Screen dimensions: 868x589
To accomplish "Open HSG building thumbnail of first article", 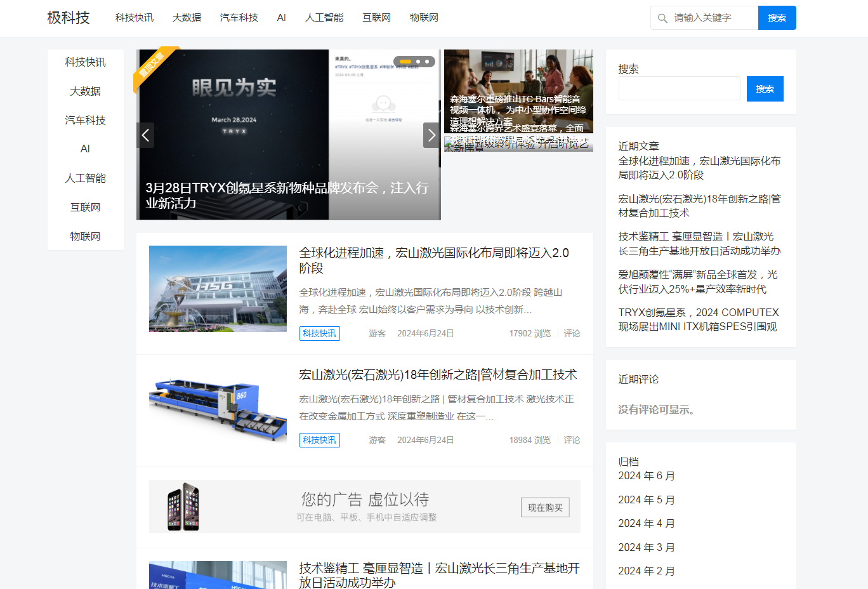I will (x=218, y=289).
